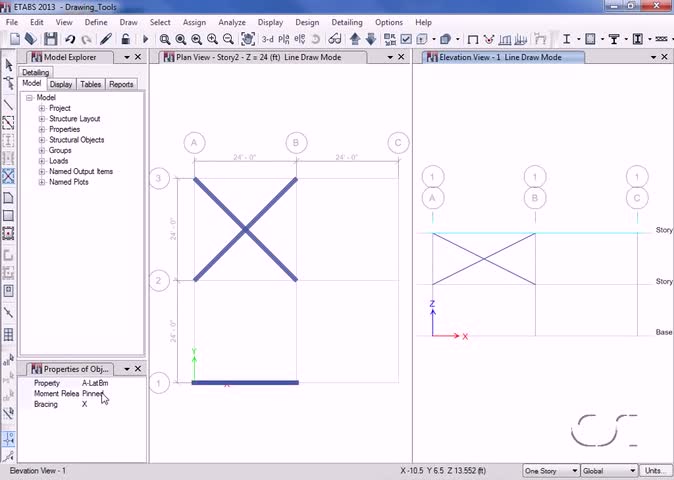The height and width of the screenshot is (480, 674).
Task: Activate the Draw X-braces tool
Action: [x=8, y=176]
